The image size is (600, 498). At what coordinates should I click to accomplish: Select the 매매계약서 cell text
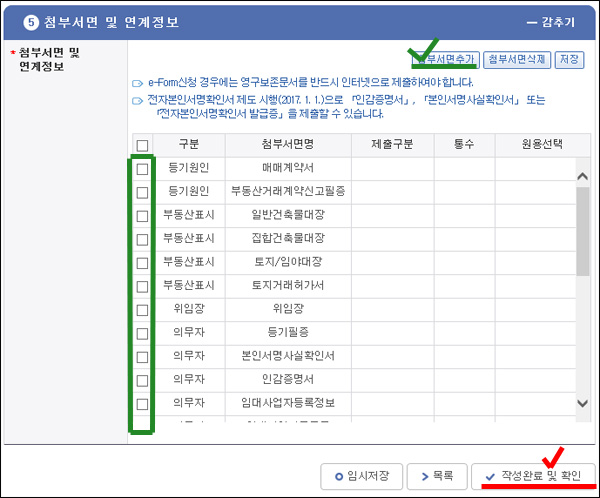pyautogui.click(x=288, y=168)
